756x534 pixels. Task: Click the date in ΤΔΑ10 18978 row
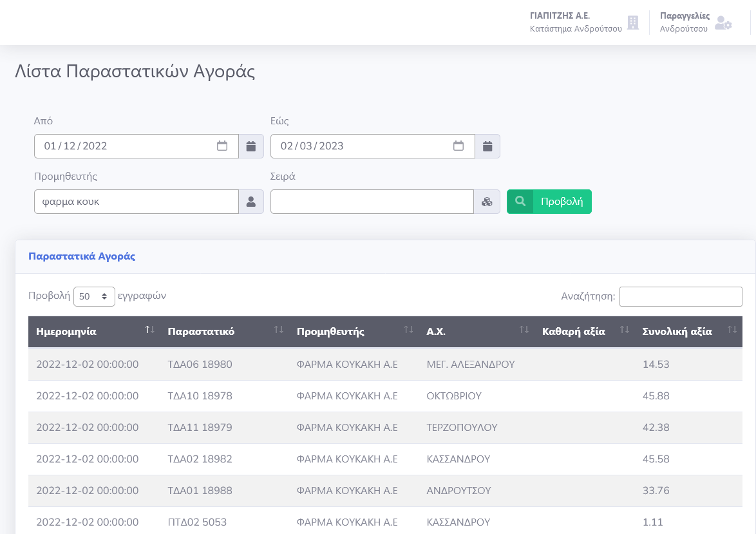tap(88, 396)
